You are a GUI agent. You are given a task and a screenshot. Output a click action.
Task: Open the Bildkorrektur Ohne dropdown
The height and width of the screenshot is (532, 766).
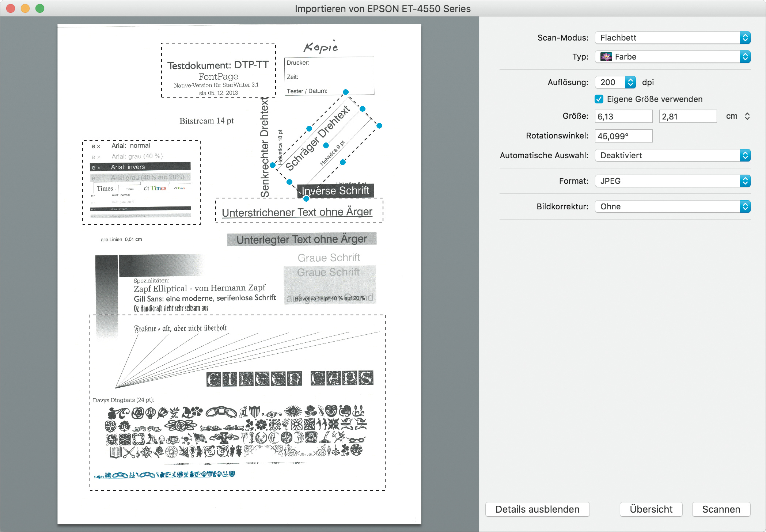[672, 206]
